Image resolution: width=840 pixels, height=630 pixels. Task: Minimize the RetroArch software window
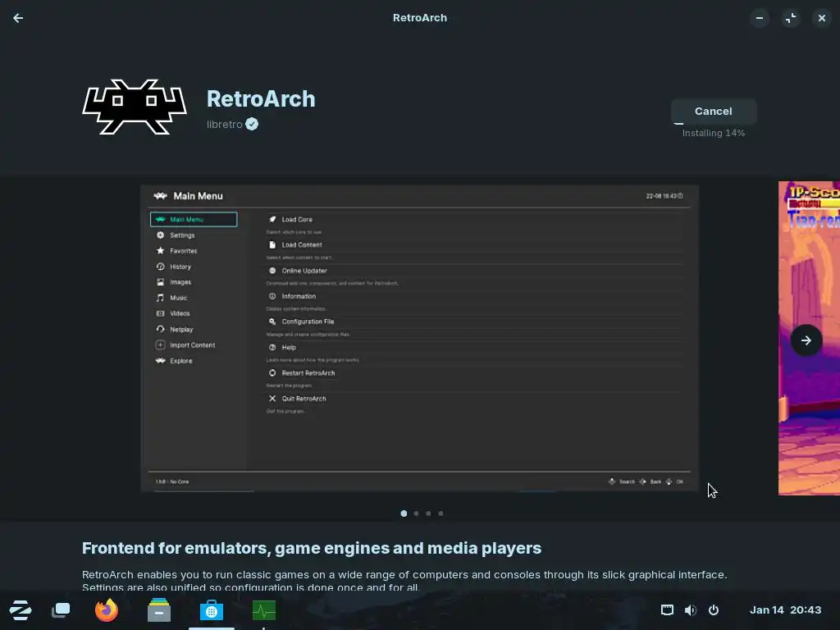(760, 18)
